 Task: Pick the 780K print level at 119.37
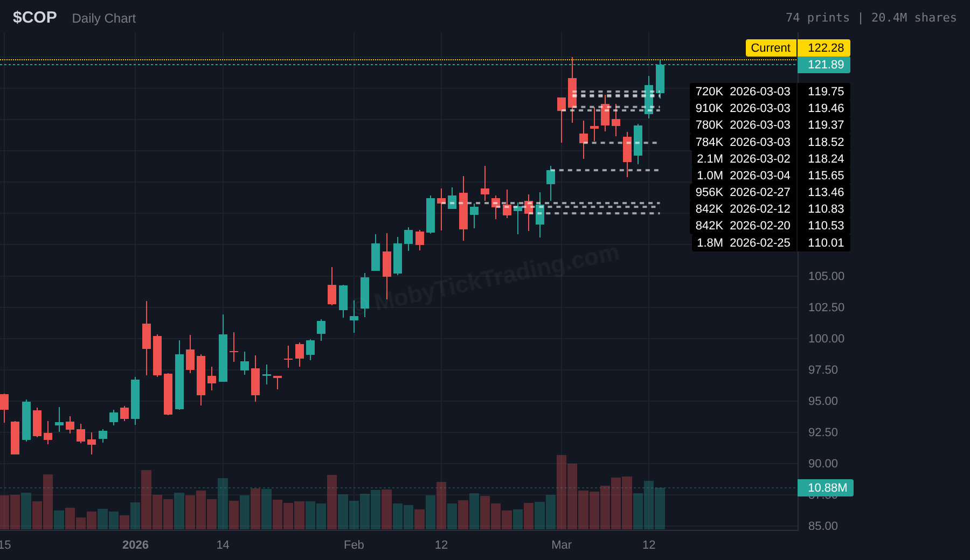(x=770, y=125)
